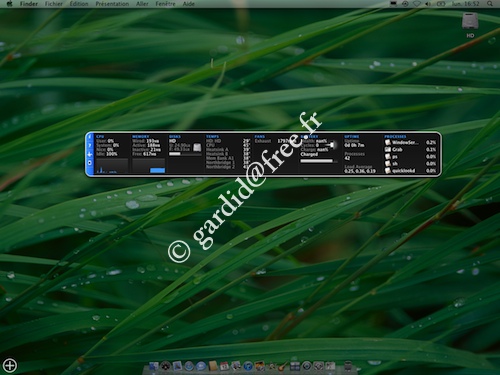Screen dimensions: 500x375
Task: Open the Aller menu
Action: click(x=142, y=4)
